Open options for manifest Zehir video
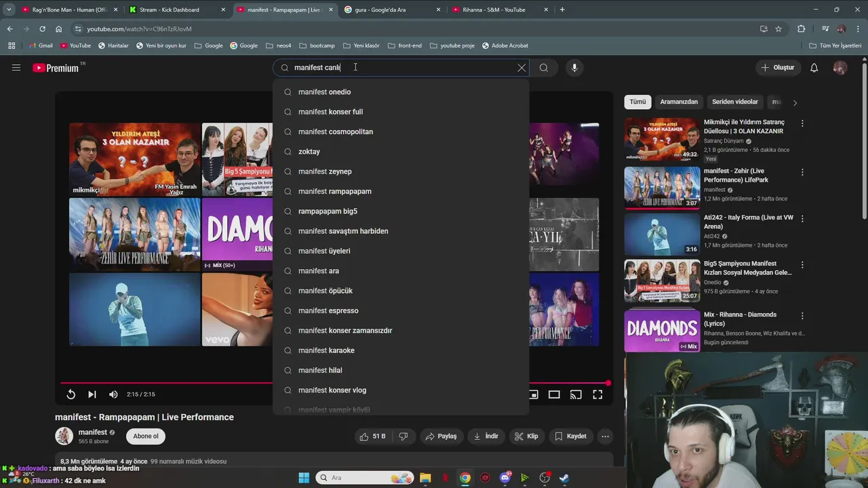The width and height of the screenshot is (868, 488). 802,172
